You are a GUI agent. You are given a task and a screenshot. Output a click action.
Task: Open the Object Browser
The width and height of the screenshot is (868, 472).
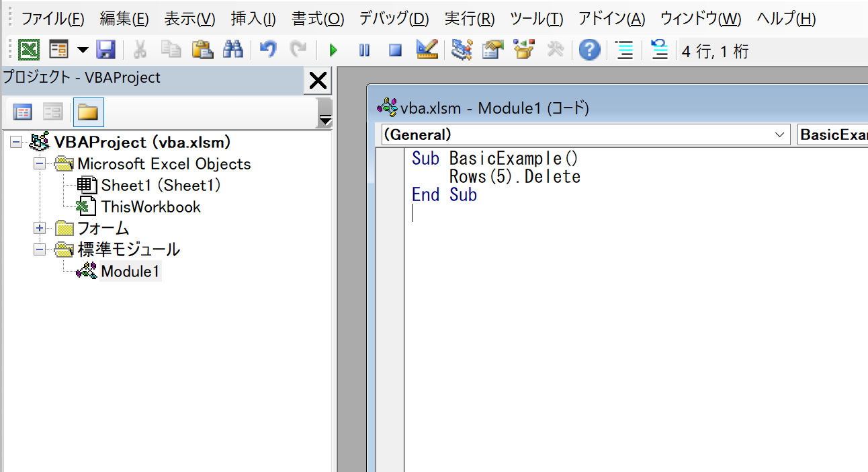[x=523, y=50]
